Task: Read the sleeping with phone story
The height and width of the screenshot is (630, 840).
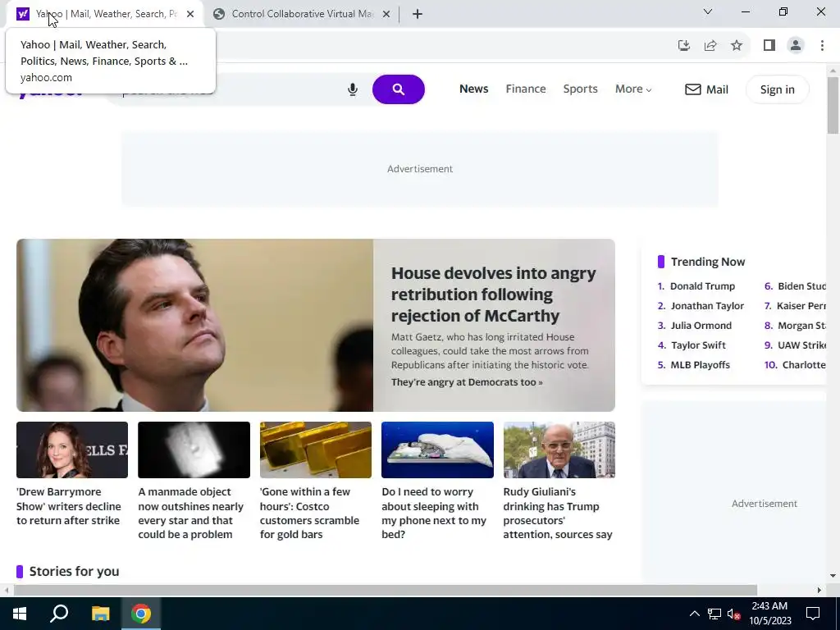Action: coord(434,513)
